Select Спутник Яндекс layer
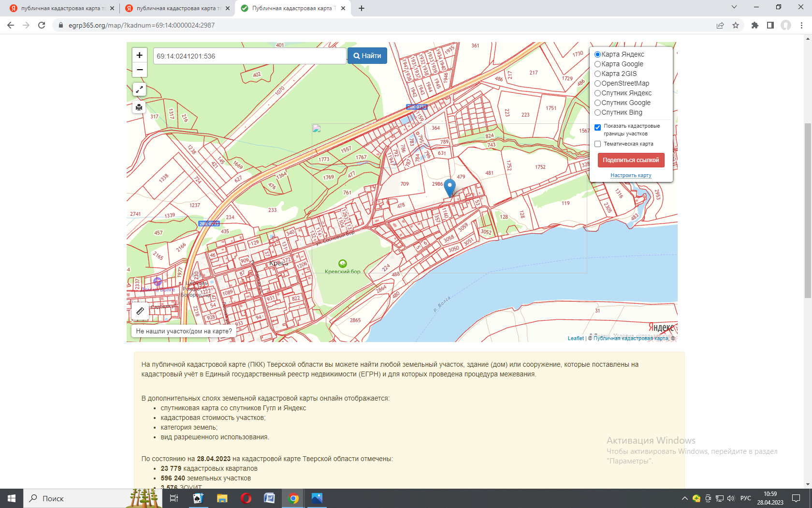The width and height of the screenshot is (812, 508). (x=597, y=93)
